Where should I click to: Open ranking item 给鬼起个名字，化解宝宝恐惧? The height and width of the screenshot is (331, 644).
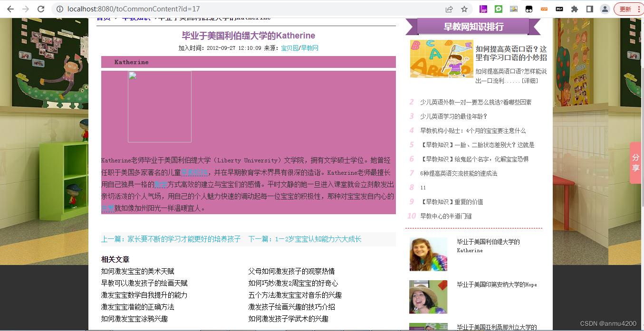pyautogui.click(x=474, y=159)
